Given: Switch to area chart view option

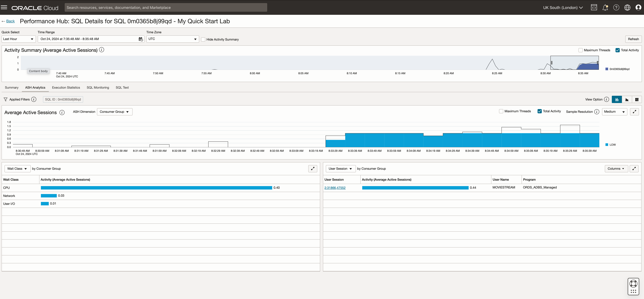Looking at the screenshot, I should (627, 99).
